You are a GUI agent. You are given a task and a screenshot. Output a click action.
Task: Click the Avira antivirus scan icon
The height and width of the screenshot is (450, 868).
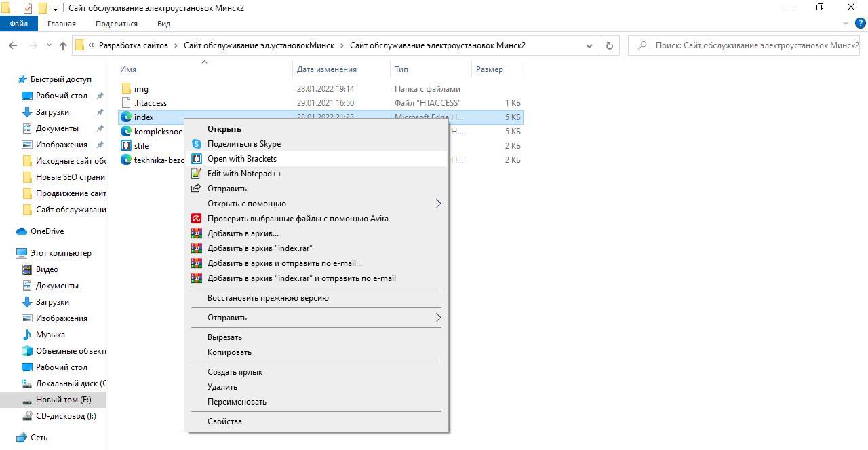(197, 219)
